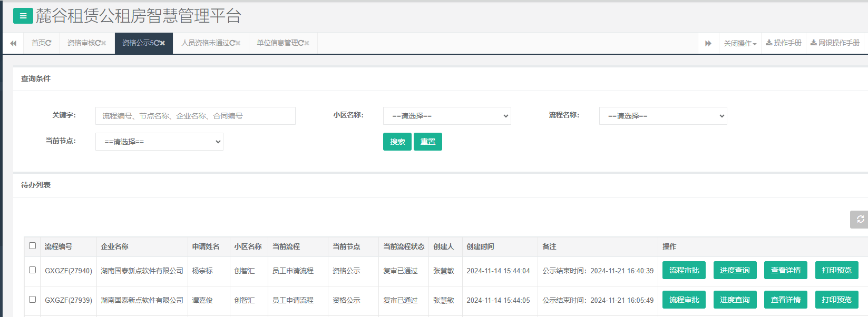The height and width of the screenshot is (317, 868).
Task: Close the 资格审核 tab via its X icon
Action: (x=103, y=43)
